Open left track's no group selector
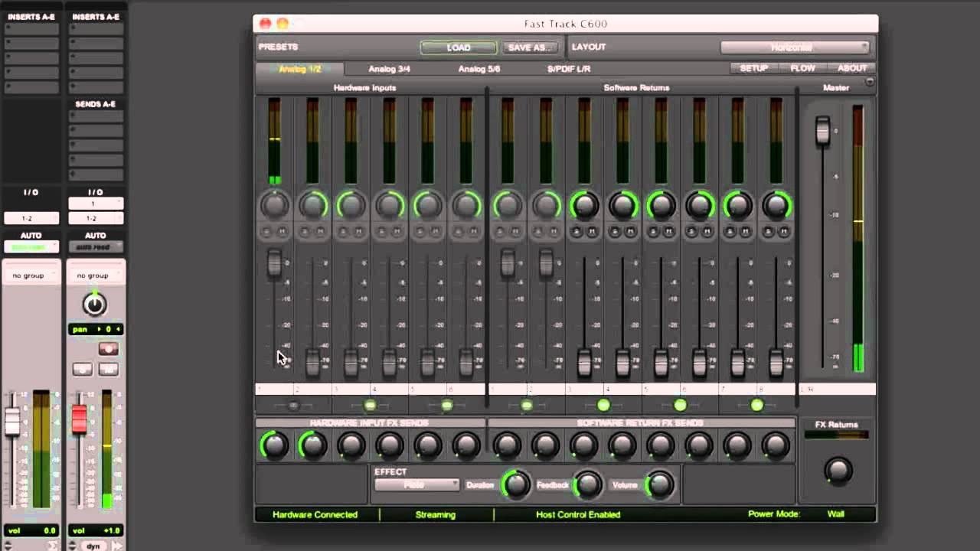The image size is (980, 551). [x=31, y=275]
